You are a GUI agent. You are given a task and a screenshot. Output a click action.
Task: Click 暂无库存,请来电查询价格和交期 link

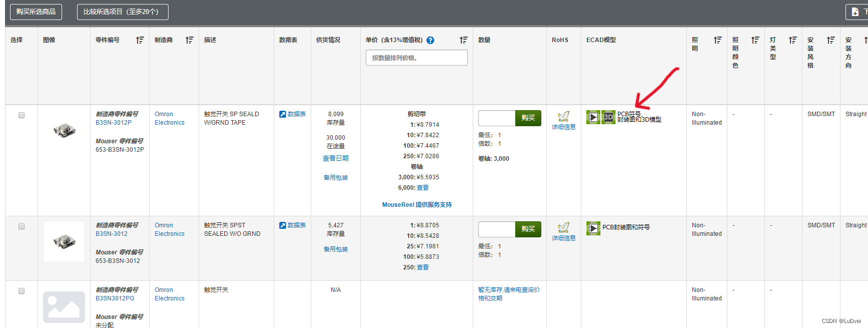coord(509,294)
